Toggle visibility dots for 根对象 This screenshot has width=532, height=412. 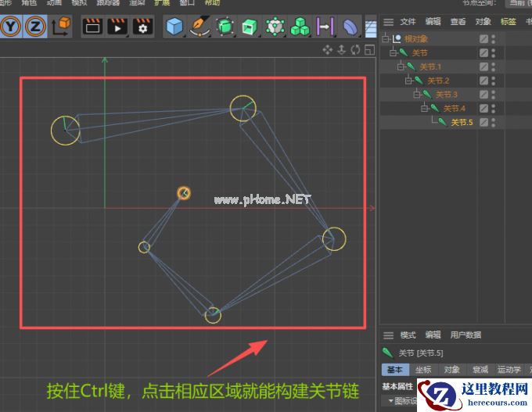[494, 38]
